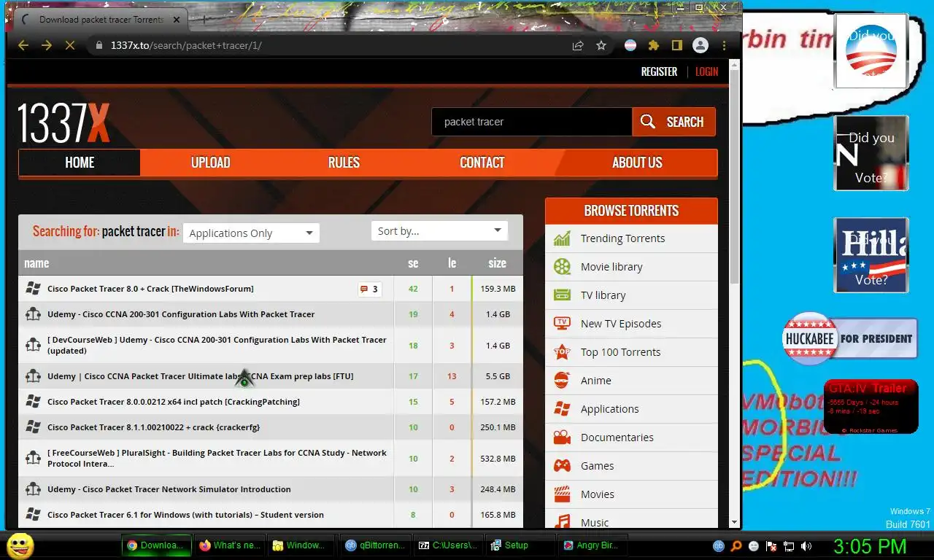Click the 159.3 MB size cell

498,289
